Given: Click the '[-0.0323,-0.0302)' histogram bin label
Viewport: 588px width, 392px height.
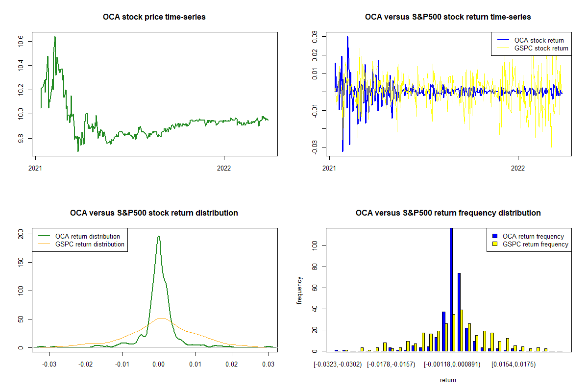Looking at the screenshot, I should click(x=338, y=364).
